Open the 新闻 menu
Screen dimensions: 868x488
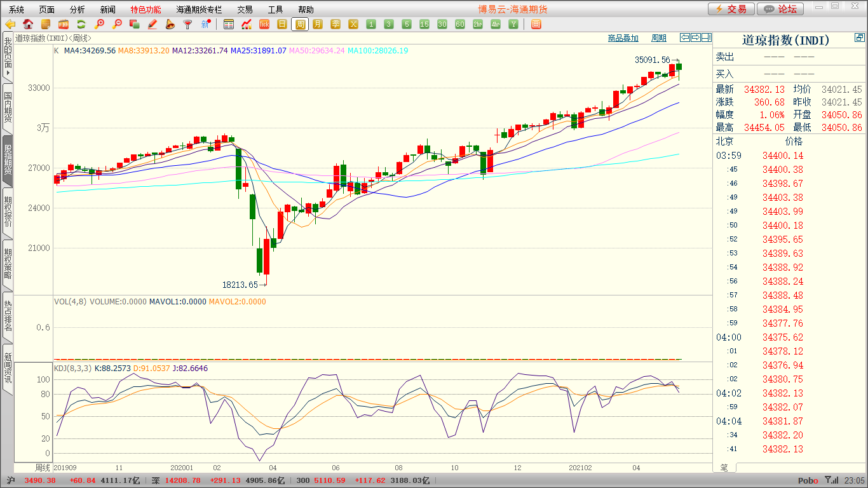click(108, 10)
